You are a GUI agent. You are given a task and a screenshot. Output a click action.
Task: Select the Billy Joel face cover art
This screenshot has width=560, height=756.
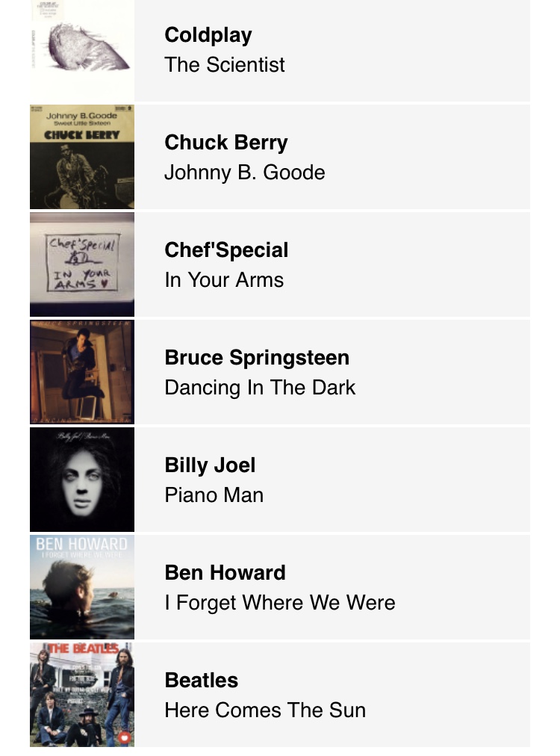pos(82,480)
